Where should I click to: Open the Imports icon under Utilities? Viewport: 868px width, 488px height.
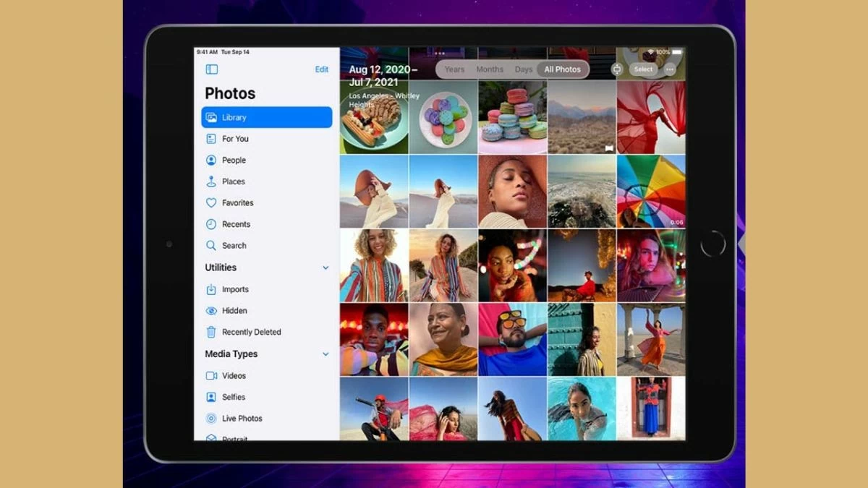coord(211,289)
